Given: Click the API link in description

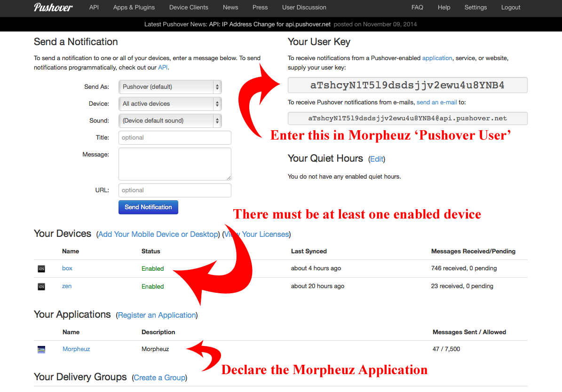Looking at the screenshot, I should click(x=163, y=67).
